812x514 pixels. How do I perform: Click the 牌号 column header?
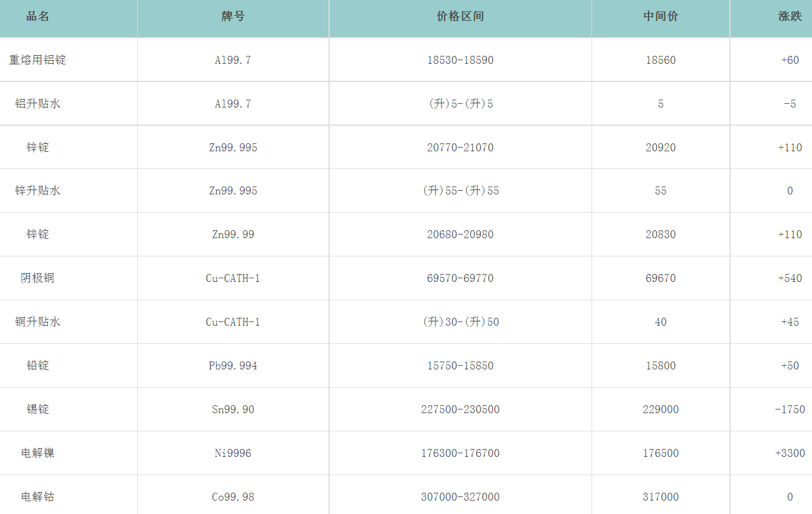233,17
